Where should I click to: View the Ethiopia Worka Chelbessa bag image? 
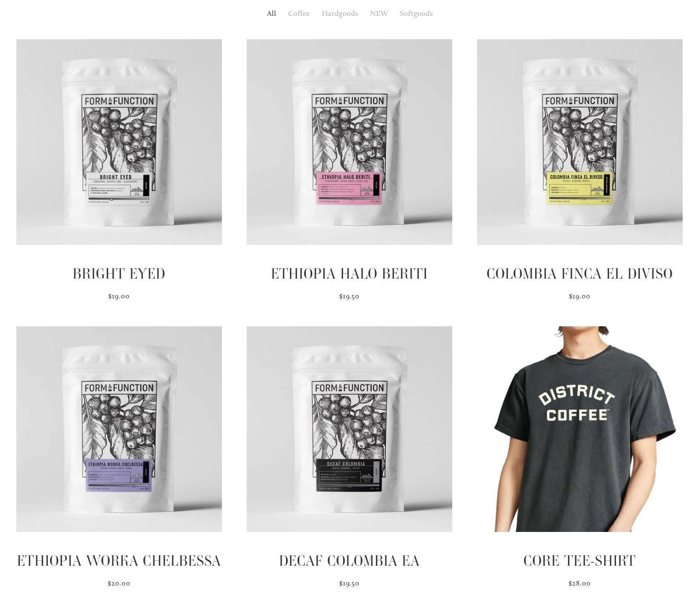pos(119,429)
